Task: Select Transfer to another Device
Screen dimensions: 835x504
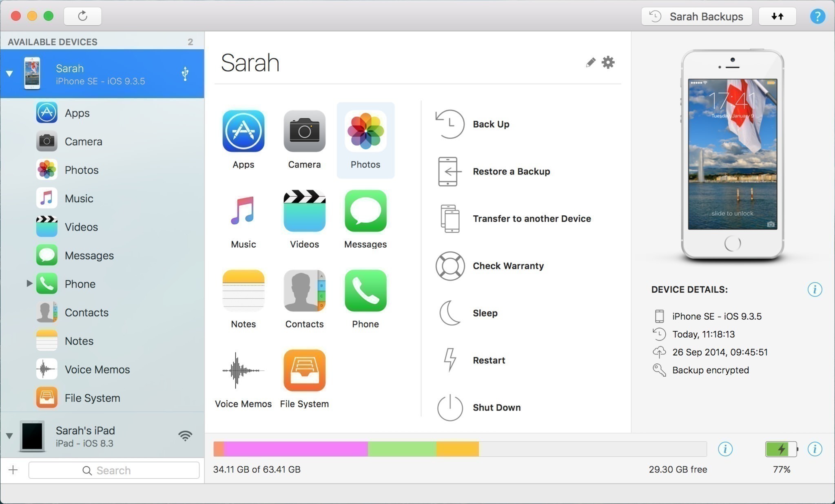Action: tap(532, 219)
